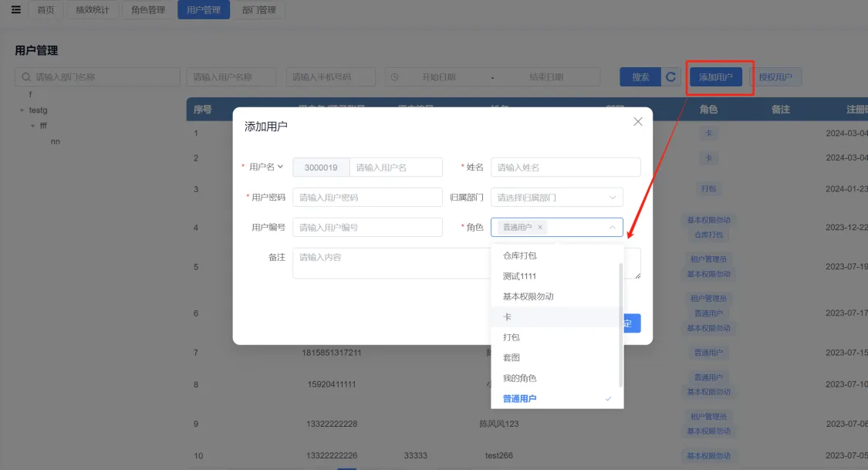Select 仓库打包 role option
The image size is (868, 470).
(x=519, y=255)
